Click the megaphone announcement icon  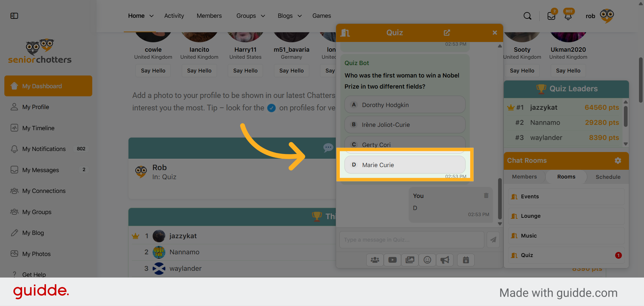pyautogui.click(x=445, y=260)
